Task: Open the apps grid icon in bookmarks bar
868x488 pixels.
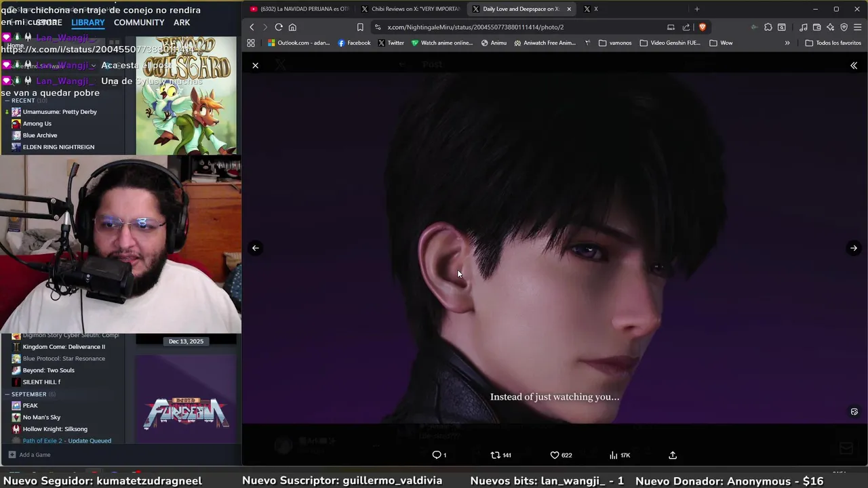Action: tap(251, 43)
